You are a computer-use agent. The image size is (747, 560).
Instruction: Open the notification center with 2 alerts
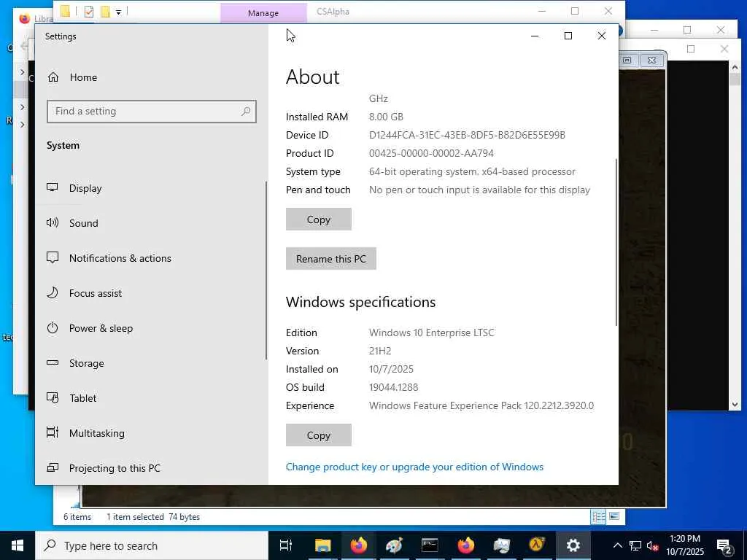[x=724, y=545]
